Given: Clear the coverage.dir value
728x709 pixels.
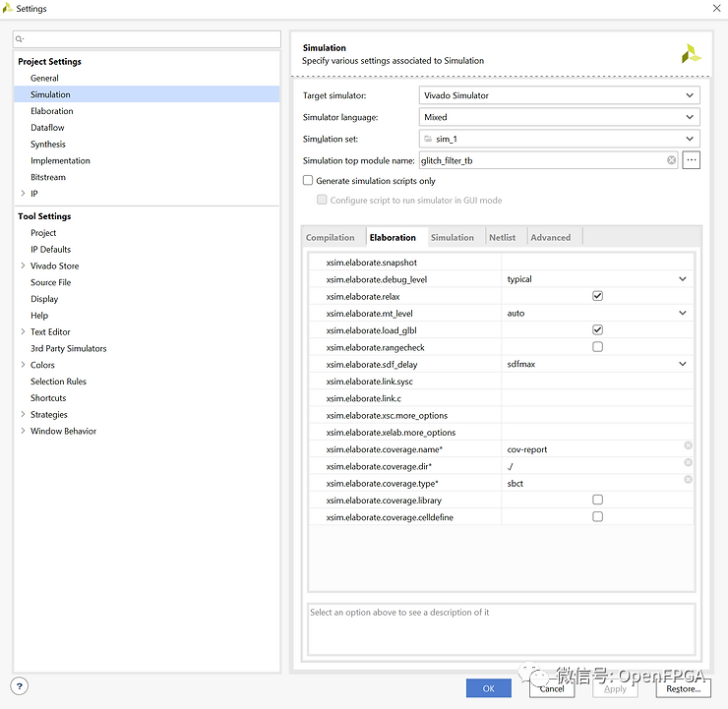Looking at the screenshot, I should pos(689,463).
